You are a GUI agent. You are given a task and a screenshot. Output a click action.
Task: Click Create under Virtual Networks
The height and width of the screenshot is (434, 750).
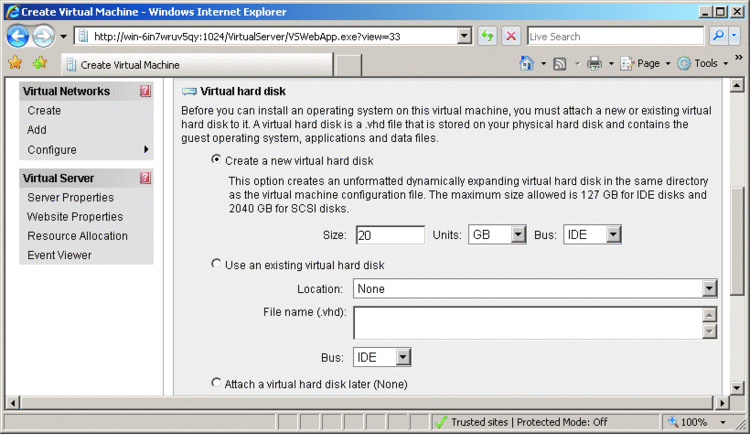pyautogui.click(x=44, y=111)
